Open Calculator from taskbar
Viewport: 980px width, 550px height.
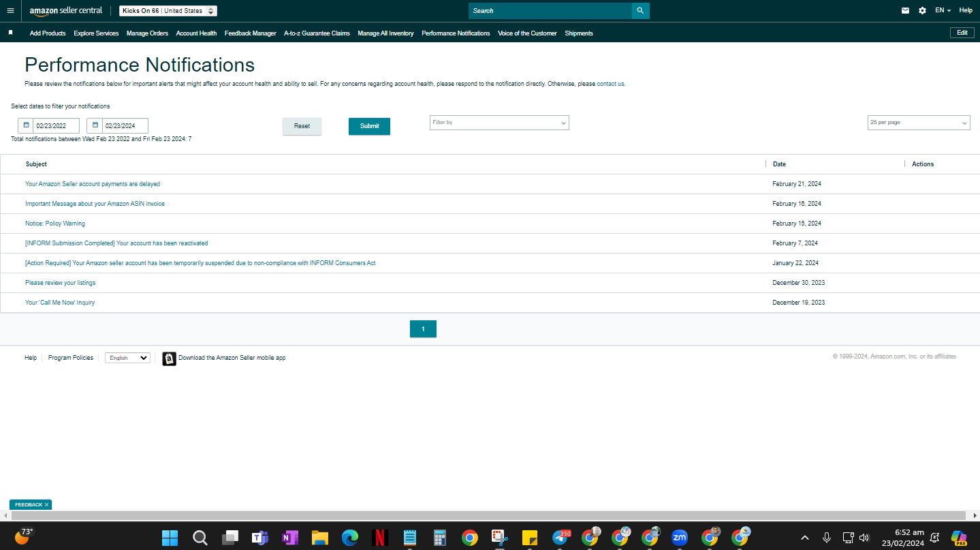click(x=440, y=538)
